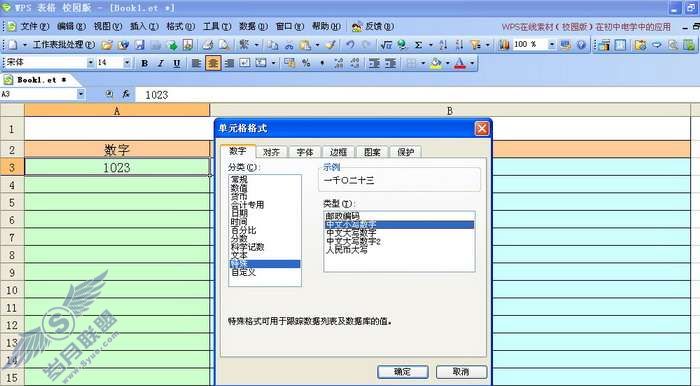Insert a formula with the square-root icon
700x386 pixels.
click(386, 45)
